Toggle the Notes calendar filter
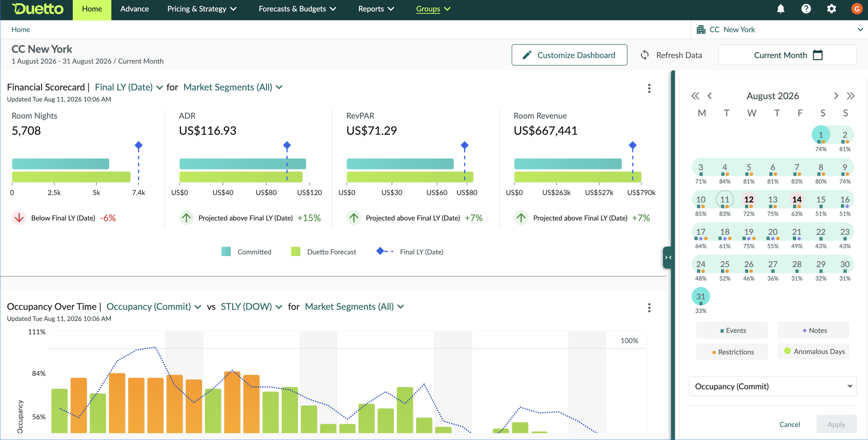Viewport: 868px width, 440px height. [x=814, y=331]
